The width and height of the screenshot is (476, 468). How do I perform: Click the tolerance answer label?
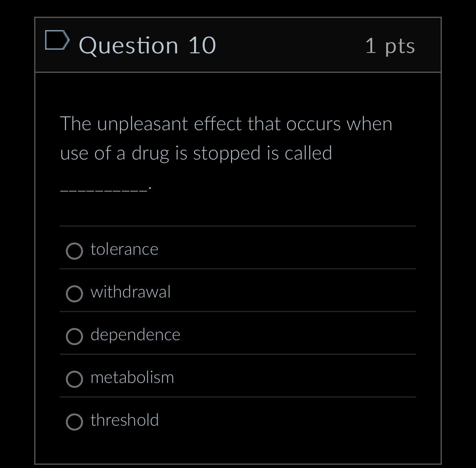click(124, 249)
